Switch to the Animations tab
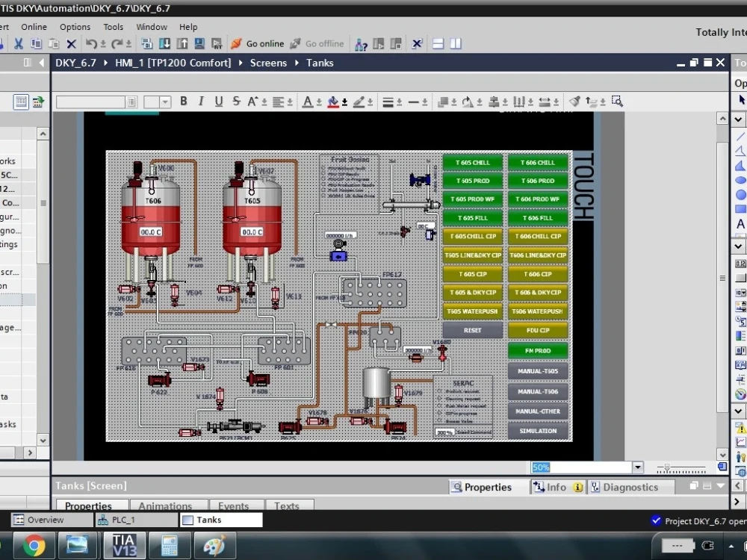Image resolution: width=747 pixels, height=560 pixels. pyautogui.click(x=167, y=505)
